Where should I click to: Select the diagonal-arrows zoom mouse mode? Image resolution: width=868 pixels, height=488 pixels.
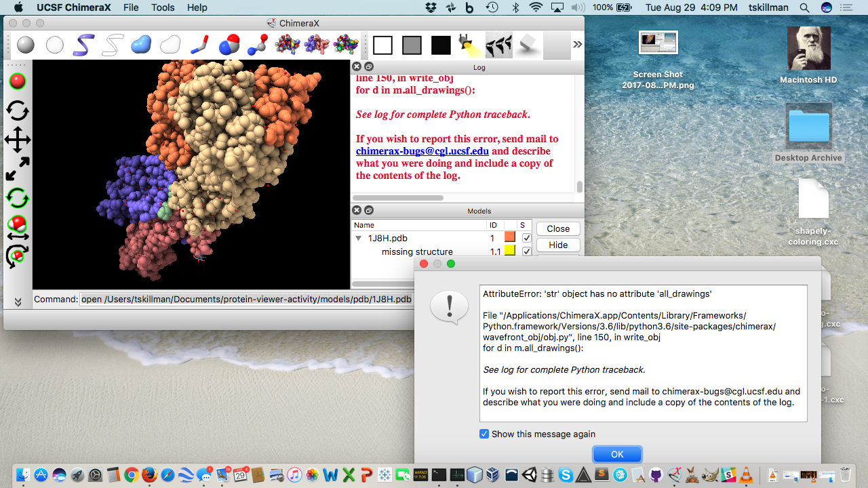(18, 169)
